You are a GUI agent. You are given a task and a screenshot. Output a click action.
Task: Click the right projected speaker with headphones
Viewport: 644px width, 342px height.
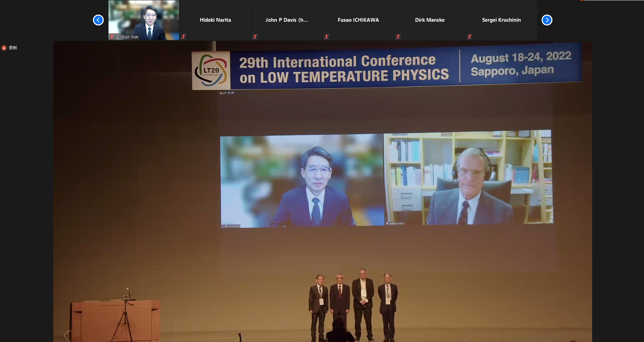coord(468,177)
